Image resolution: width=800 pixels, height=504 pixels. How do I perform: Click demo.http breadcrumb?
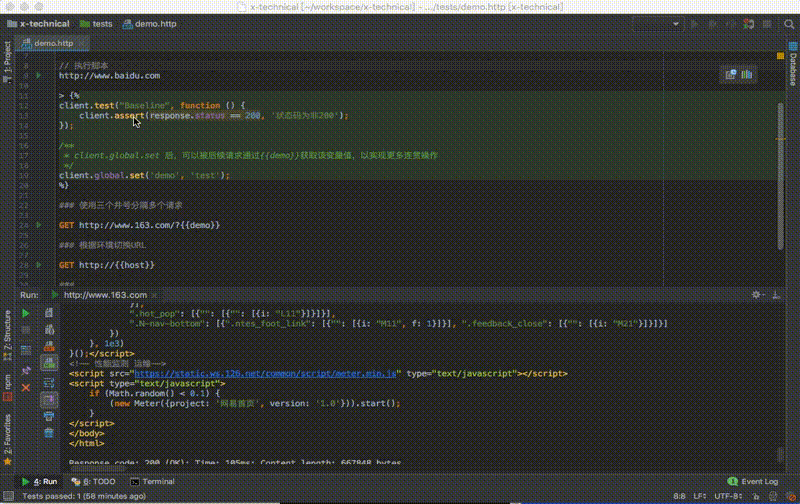click(x=149, y=24)
